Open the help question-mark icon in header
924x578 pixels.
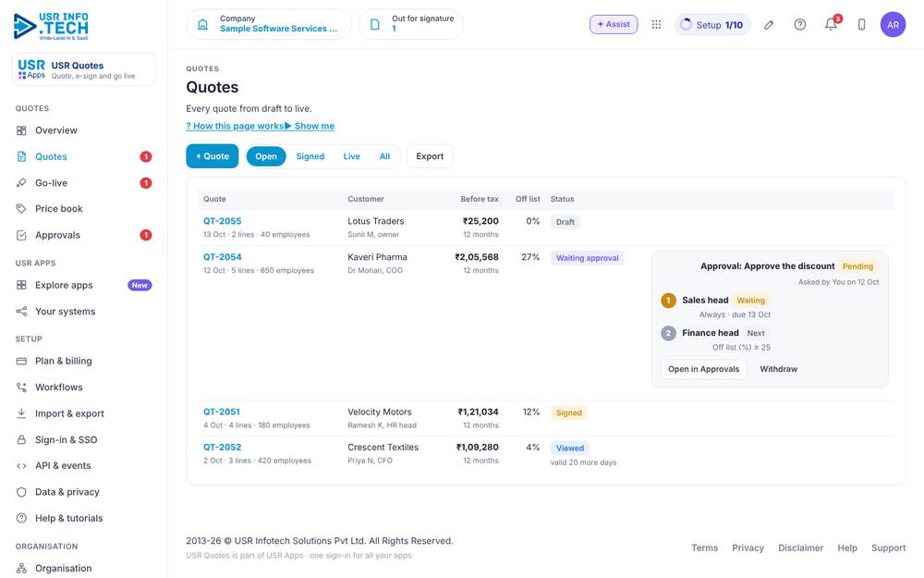(x=799, y=24)
